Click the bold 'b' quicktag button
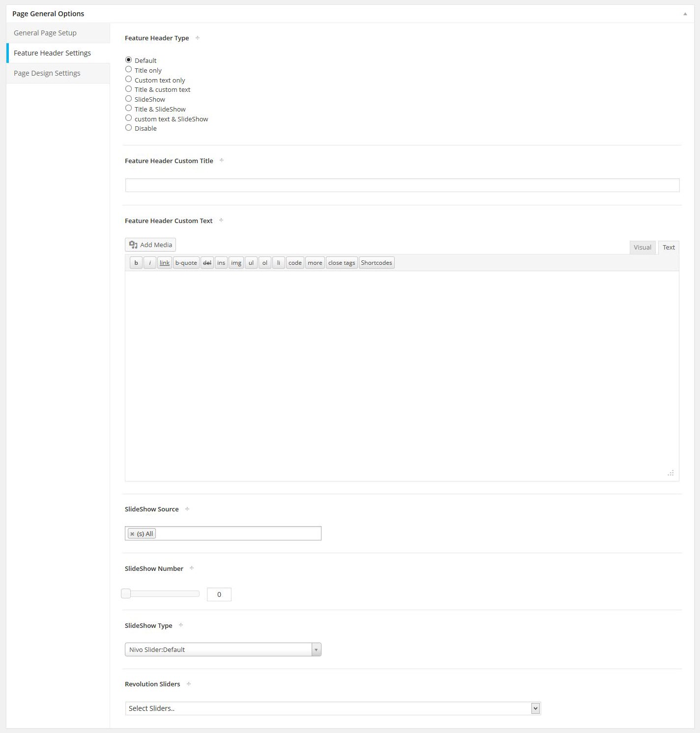This screenshot has width=700, height=733. click(136, 263)
